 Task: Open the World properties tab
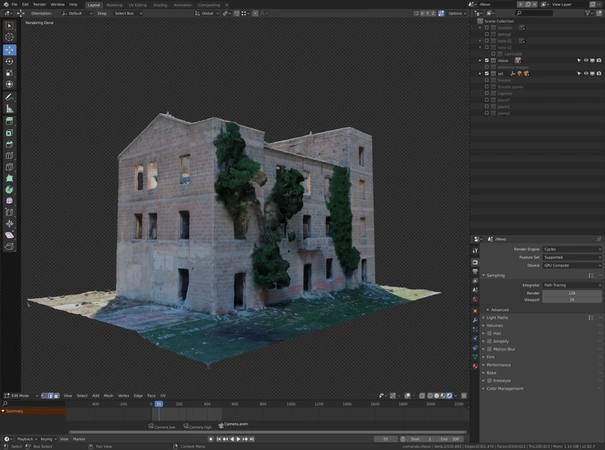[x=475, y=299]
